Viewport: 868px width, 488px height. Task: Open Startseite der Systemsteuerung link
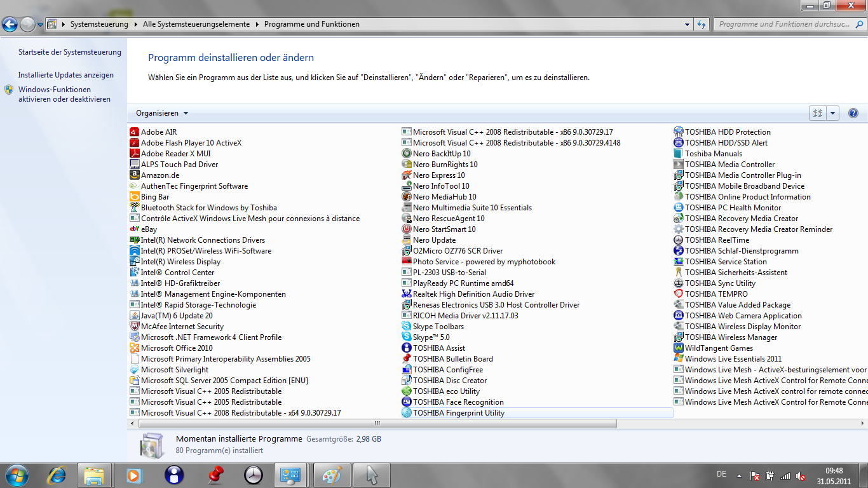click(x=70, y=52)
